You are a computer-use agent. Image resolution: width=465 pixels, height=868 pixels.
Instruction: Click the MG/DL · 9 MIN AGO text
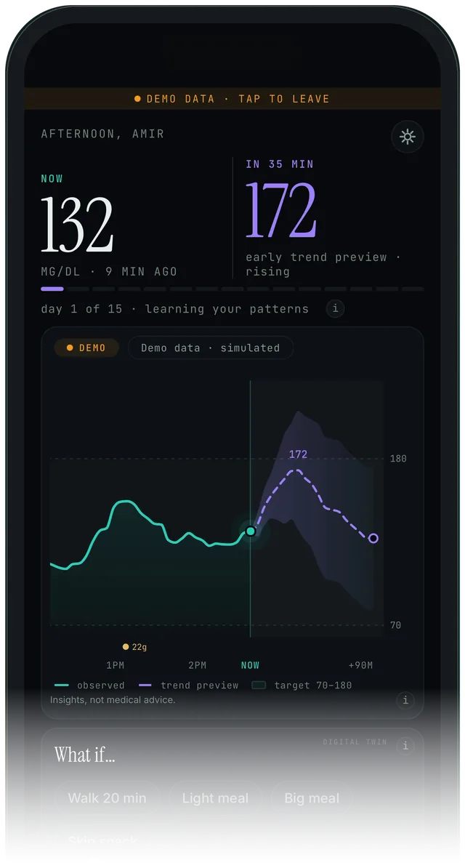(109, 272)
